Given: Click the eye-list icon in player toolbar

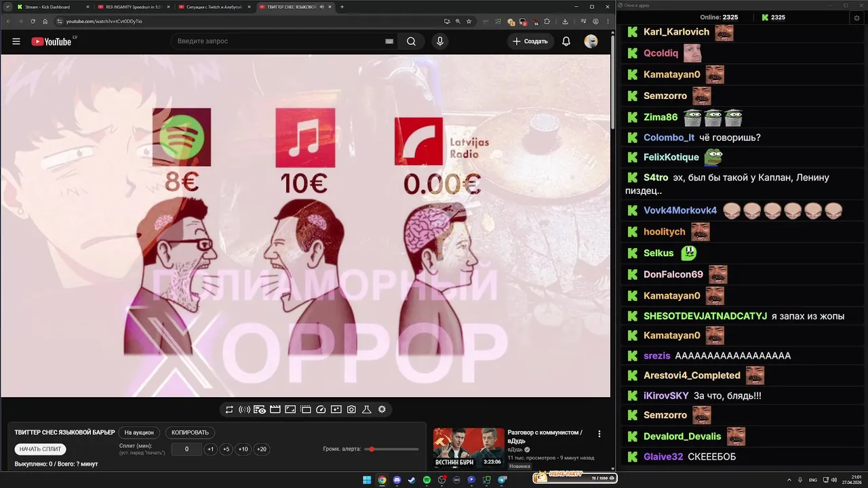Looking at the screenshot, I should pos(260,409).
